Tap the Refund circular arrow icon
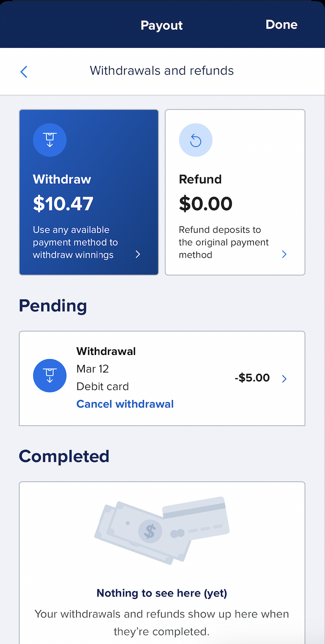 (195, 140)
